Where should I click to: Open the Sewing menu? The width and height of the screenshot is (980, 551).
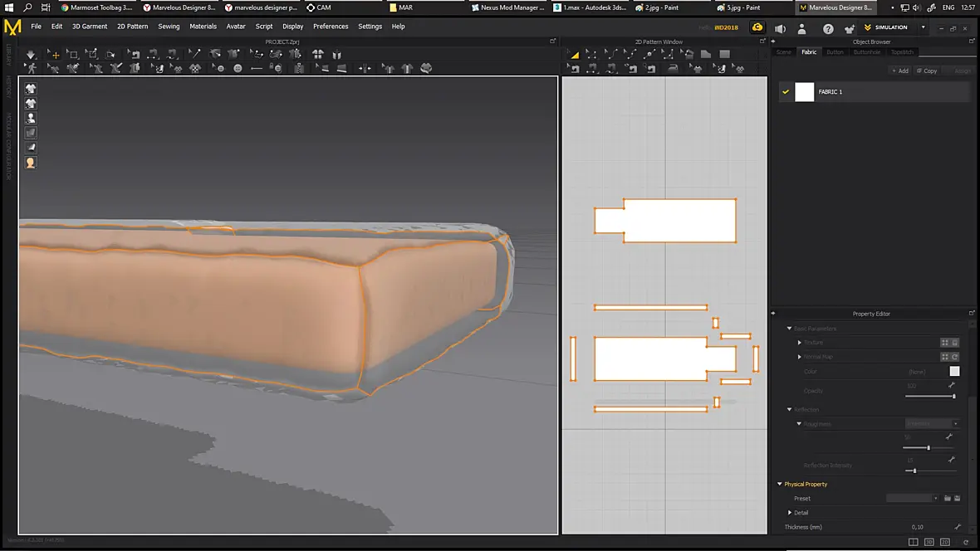point(169,27)
